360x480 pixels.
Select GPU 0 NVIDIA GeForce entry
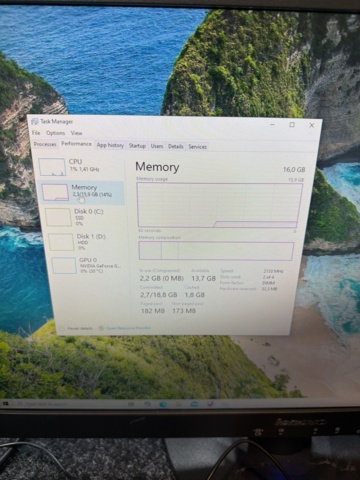click(x=87, y=265)
